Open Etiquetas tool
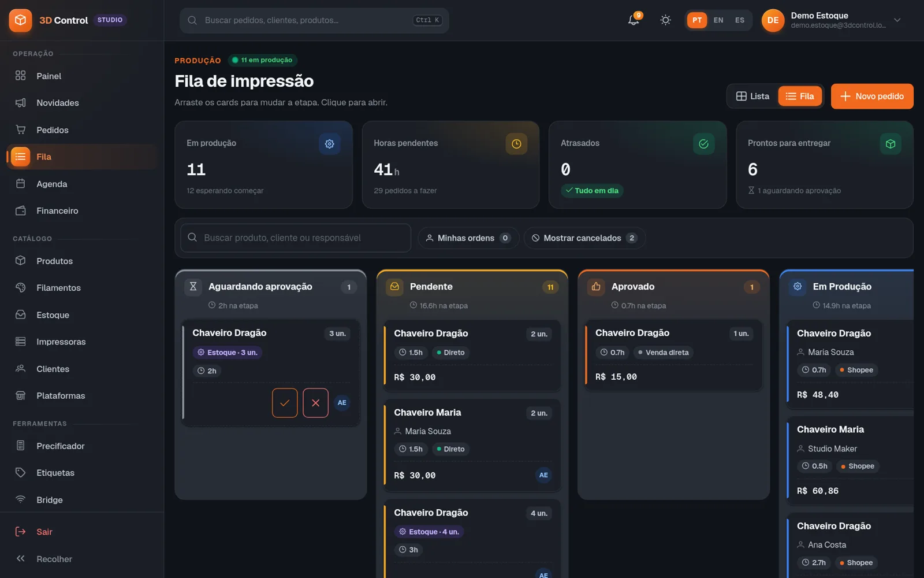924x578 pixels. tap(82, 473)
